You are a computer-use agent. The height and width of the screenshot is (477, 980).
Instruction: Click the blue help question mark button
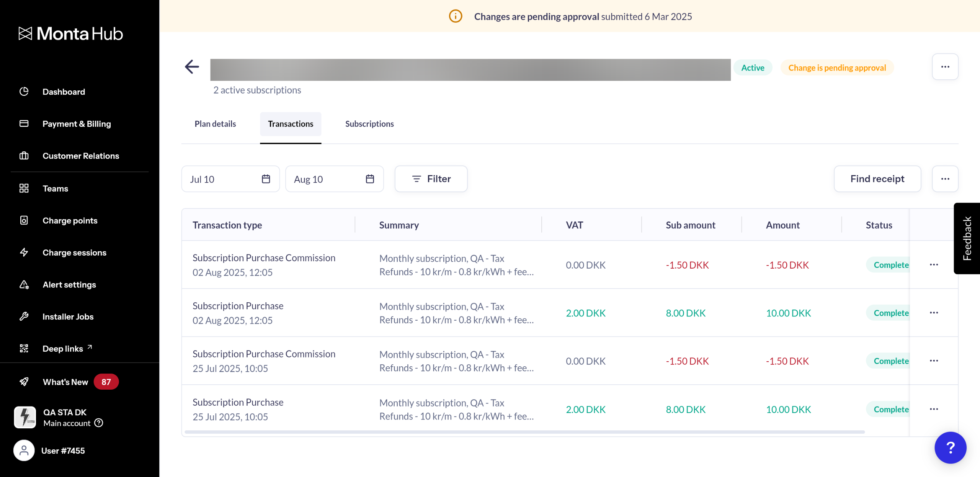pos(950,447)
